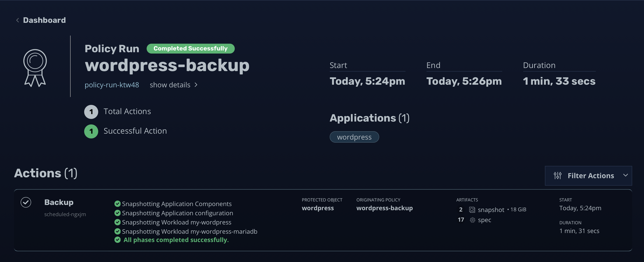Viewport: 644px width, 262px height.
Task: Select the Backup action circular checkmark
Action: coord(26,202)
